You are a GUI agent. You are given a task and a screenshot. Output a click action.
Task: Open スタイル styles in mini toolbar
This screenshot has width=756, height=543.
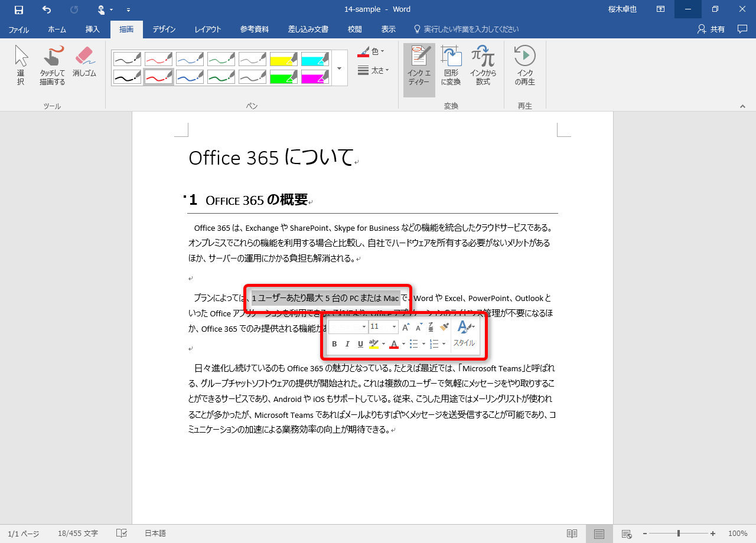(x=464, y=335)
